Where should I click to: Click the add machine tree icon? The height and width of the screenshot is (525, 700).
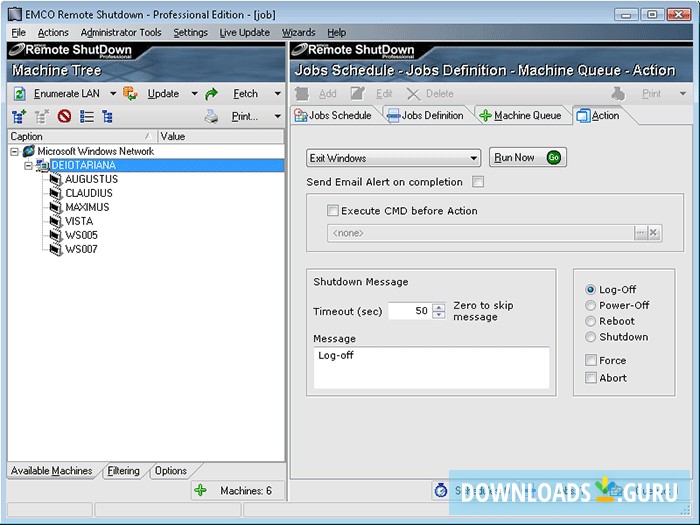pos(19,117)
